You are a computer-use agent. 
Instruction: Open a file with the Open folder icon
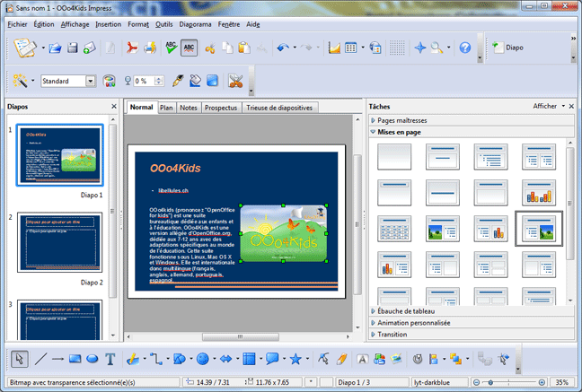point(55,48)
